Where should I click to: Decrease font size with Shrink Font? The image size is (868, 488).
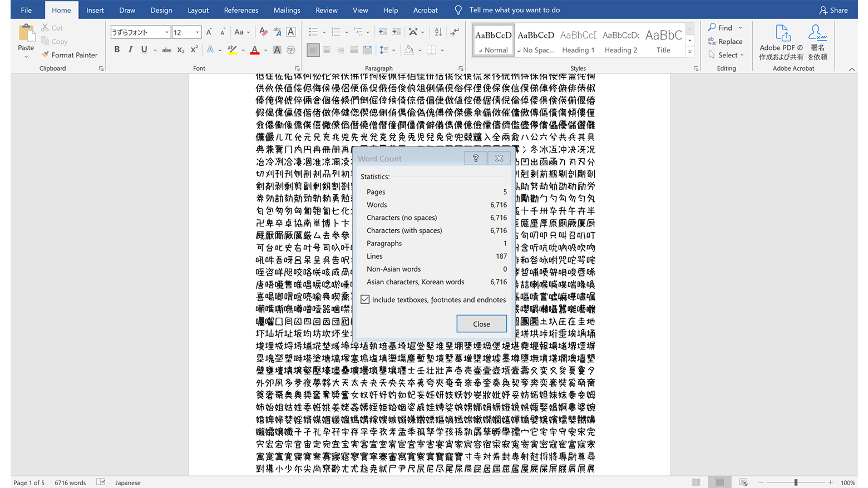(x=223, y=32)
